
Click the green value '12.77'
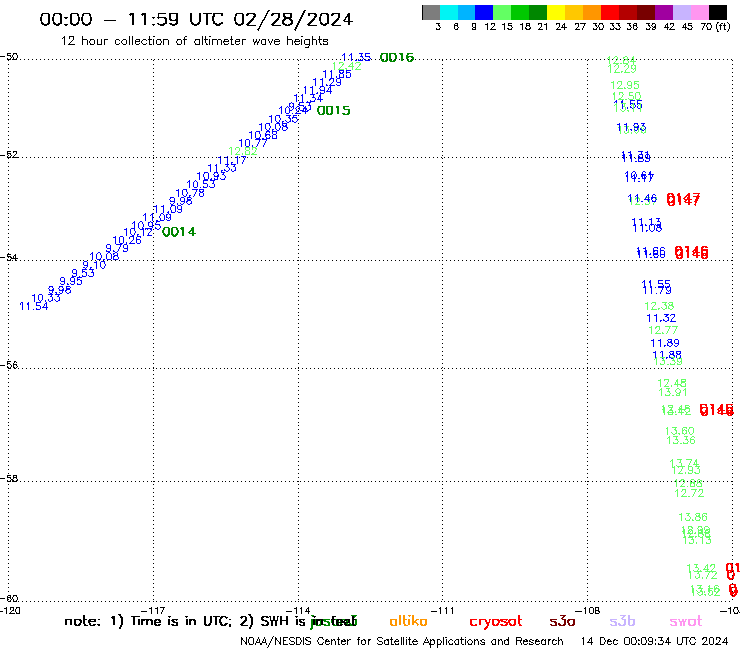coord(663,330)
